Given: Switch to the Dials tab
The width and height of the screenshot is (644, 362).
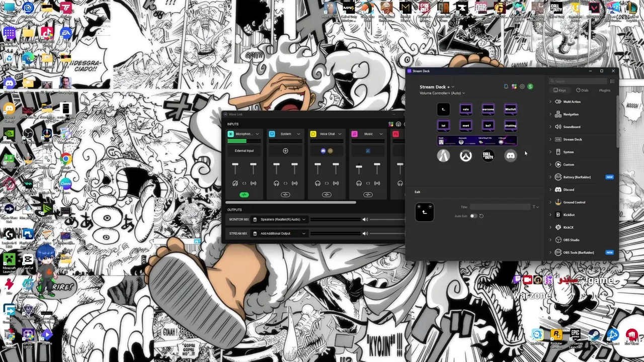Looking at the screenshot, I should (x=582, y=90).
